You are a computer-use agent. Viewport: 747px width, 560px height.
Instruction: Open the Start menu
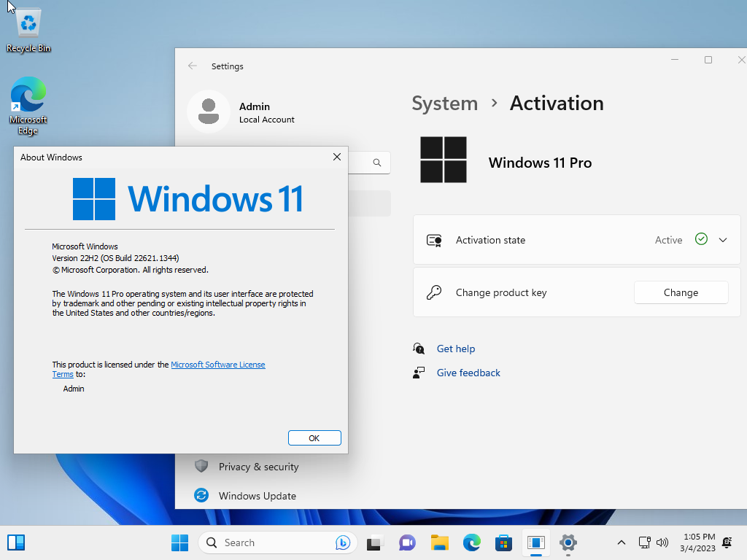click(x=179, y=542)
